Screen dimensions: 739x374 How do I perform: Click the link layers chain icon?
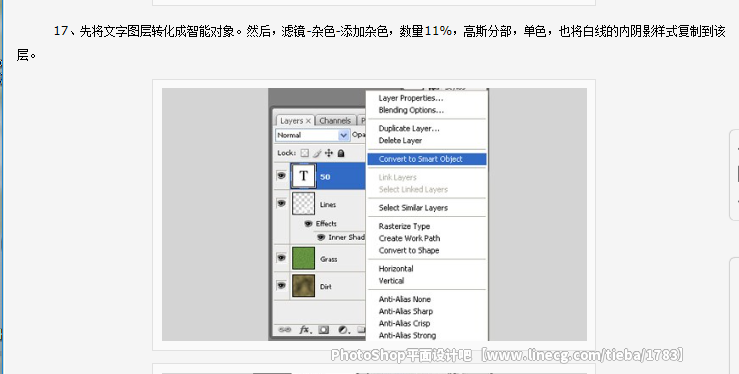(x=285, y=330)
